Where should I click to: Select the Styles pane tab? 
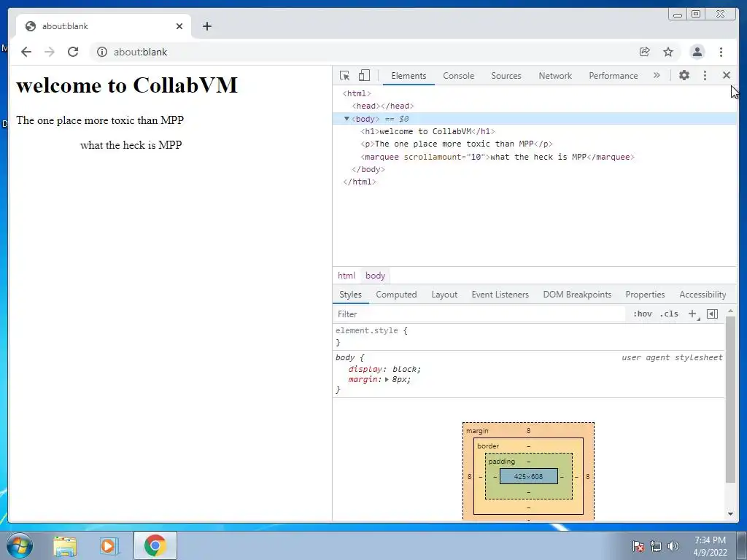[x=350, y=295]
